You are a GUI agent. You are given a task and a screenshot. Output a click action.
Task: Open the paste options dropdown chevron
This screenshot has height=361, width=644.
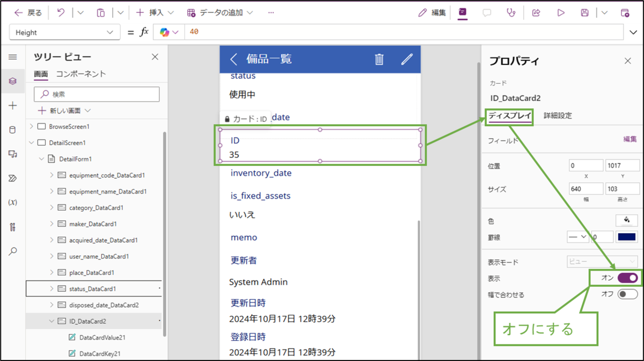pos(120,12)
